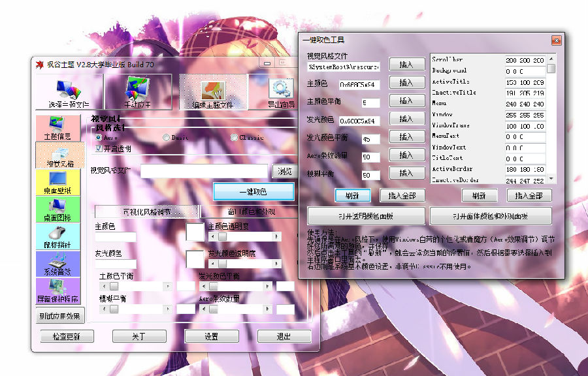Click 插入 beside 模糊平衡 in color tool
The width and height of the screenshot is (588, 376).
(x=407, y=172)
